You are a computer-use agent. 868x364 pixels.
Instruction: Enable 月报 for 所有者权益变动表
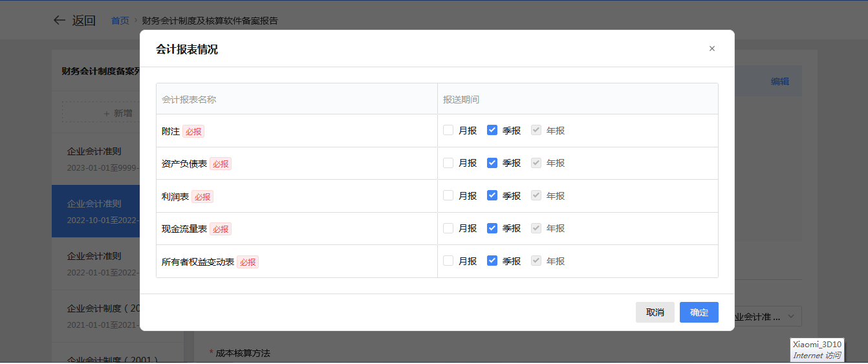click(448, 261)
